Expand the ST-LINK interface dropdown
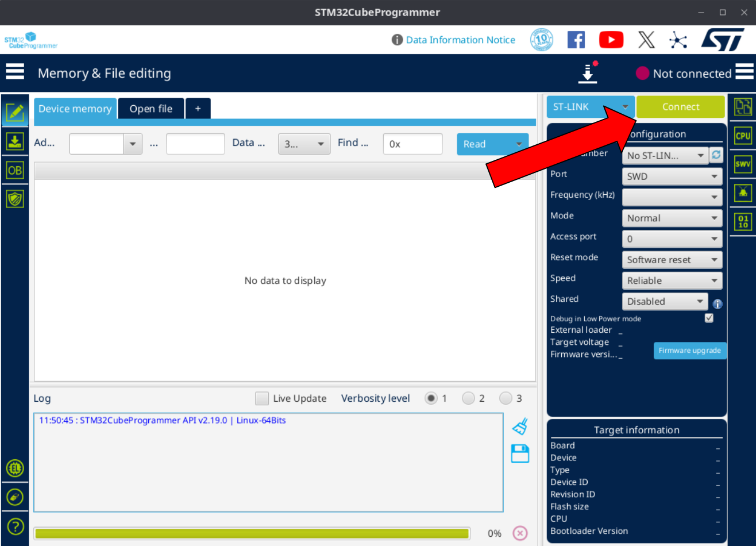756x546 pixels. 591,107
